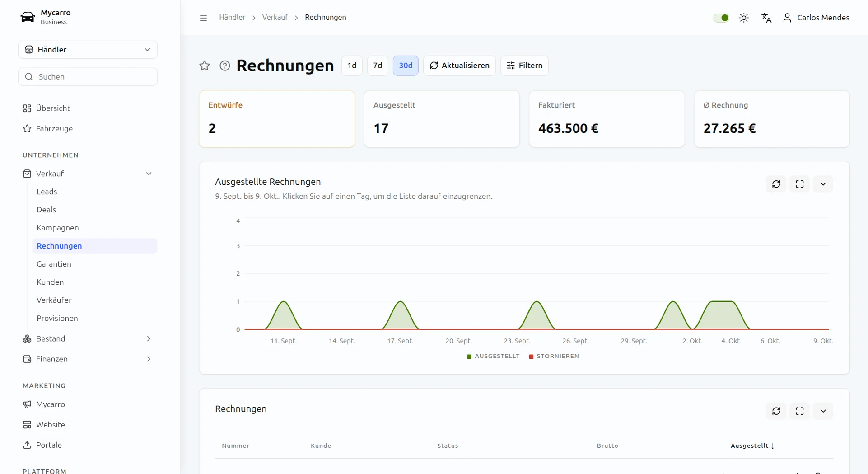Open the Händler selector dropdown
Screen dimensions: 868x474
click(x=88, y=50)
